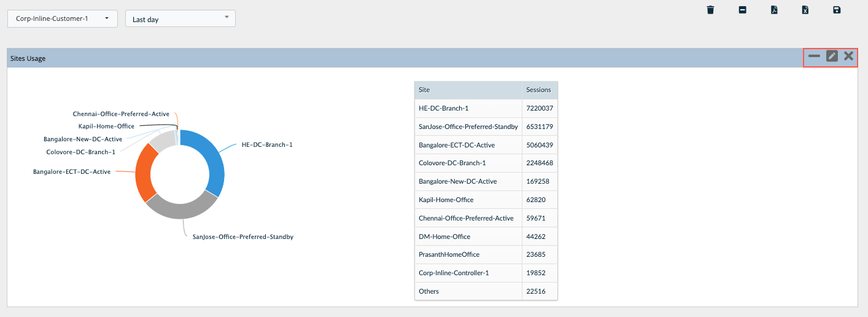The image size is (868, 317).
Task: Sort by the Sessions column header
Action: (539, 90)
